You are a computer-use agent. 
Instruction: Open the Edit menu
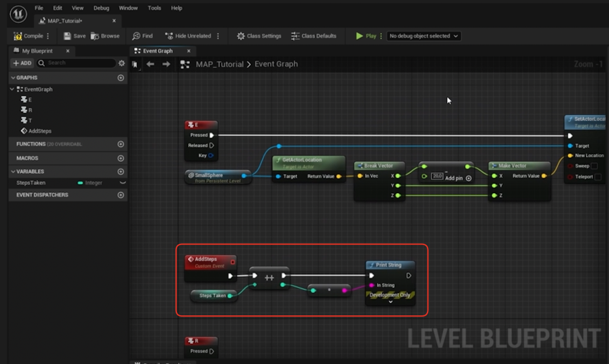point(57,8)
